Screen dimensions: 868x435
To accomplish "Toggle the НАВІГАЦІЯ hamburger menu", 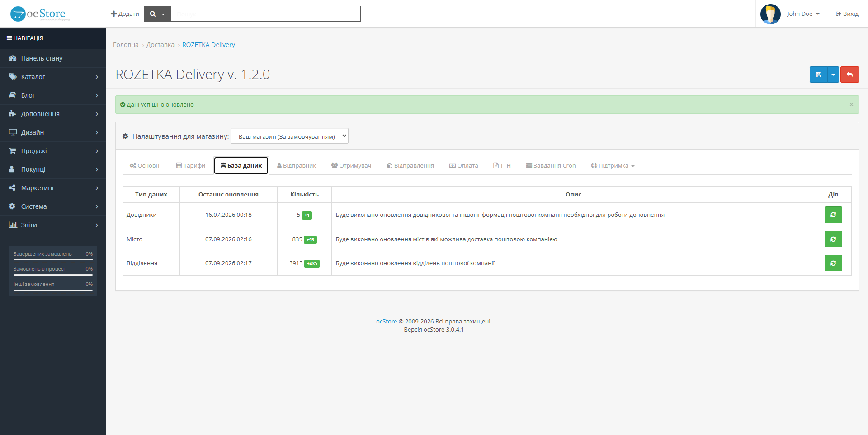I will coord(25,38).
